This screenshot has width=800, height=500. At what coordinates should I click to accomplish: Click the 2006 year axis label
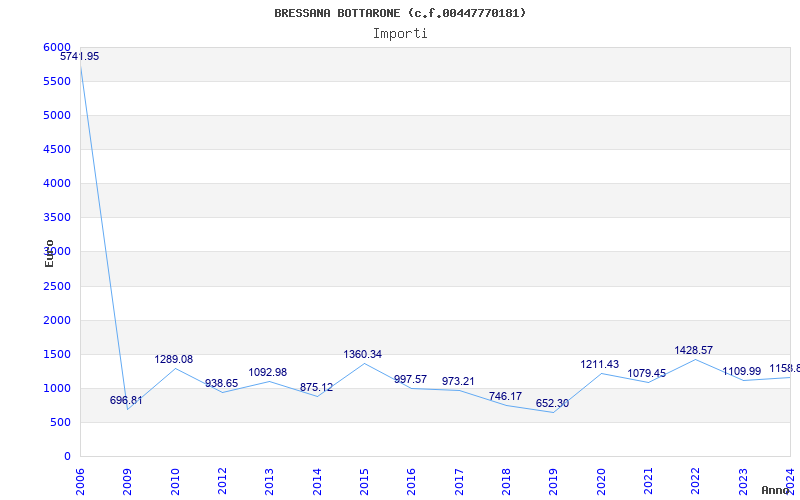[x=80, y=481]
